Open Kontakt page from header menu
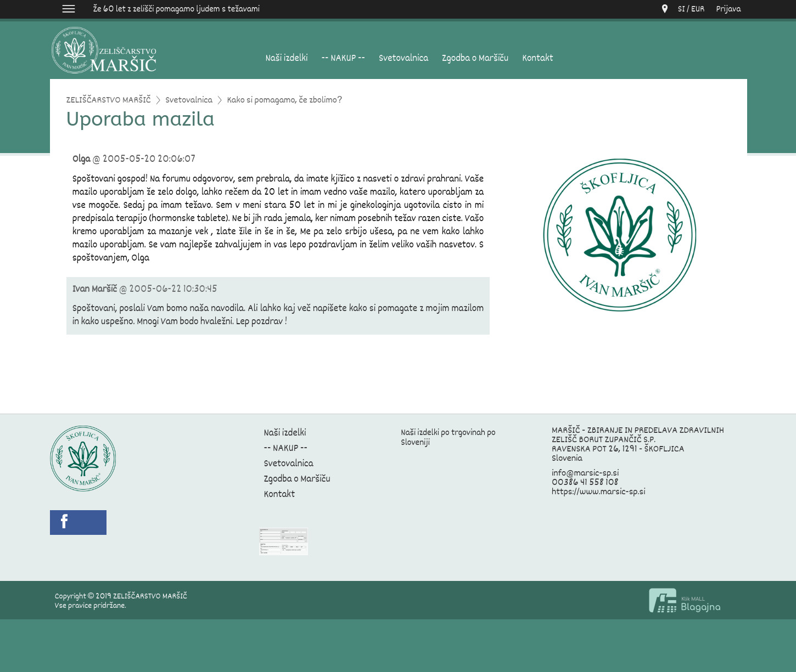The image size is (796, 672). (x=537, y=58)
